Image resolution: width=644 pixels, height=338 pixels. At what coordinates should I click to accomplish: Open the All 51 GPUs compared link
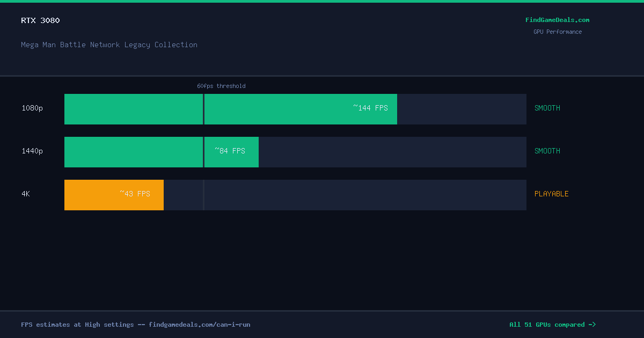552,325
